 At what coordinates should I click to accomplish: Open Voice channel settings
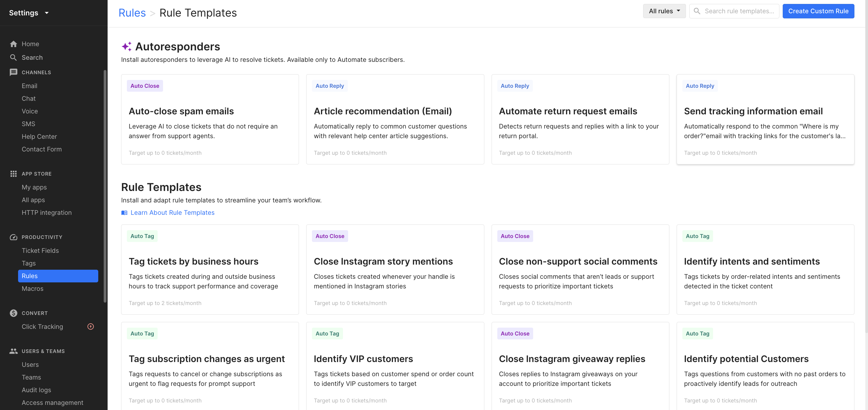30,111
